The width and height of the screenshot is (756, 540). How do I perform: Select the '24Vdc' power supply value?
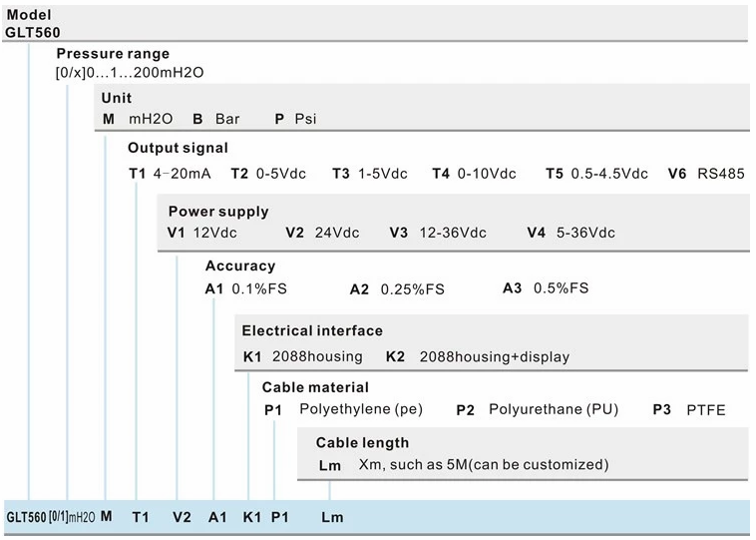click(x=337, y=233)
